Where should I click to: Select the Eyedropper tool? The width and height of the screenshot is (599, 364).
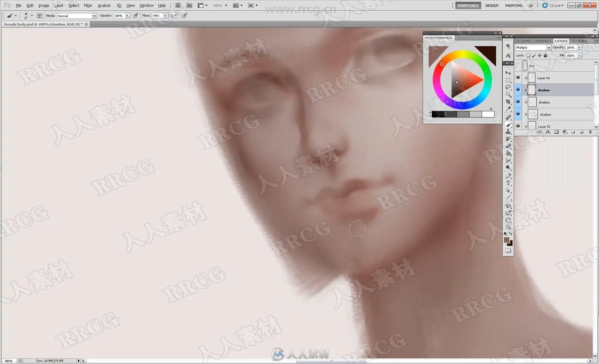pyautogui.click(x=508, y=109)
